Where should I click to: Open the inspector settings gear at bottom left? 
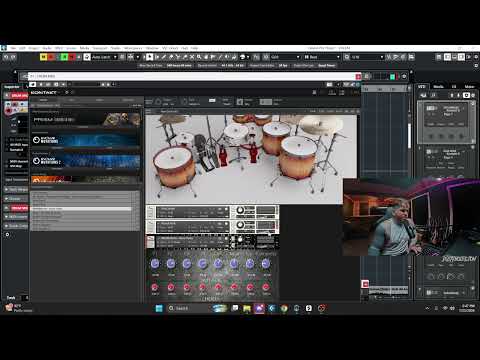[x=7, y=235]
